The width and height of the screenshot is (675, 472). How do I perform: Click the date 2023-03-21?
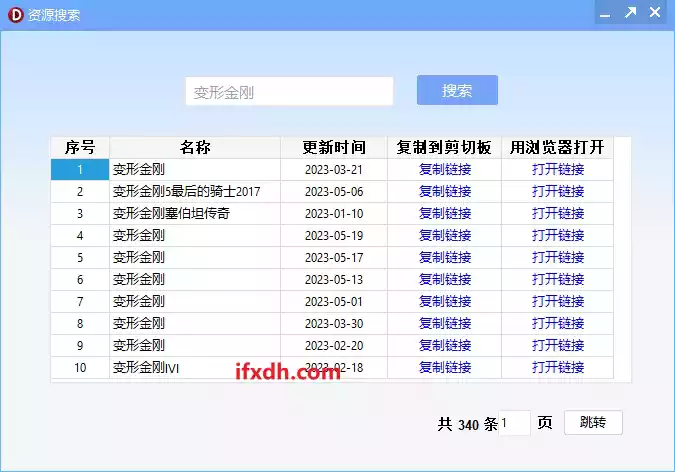(334, 170)
